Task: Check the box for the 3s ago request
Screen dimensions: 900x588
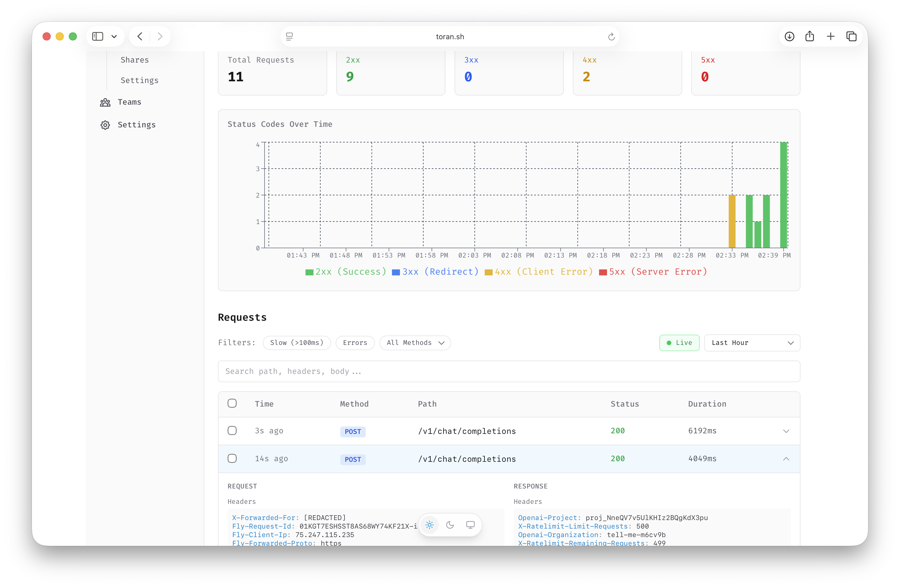Action: click(x=232, y=430)
